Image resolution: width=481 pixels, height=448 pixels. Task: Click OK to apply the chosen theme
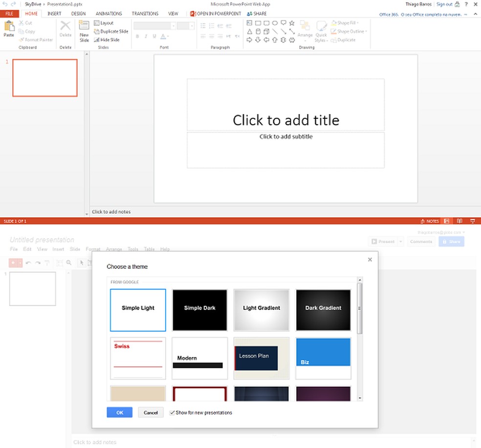pos(119,412)
